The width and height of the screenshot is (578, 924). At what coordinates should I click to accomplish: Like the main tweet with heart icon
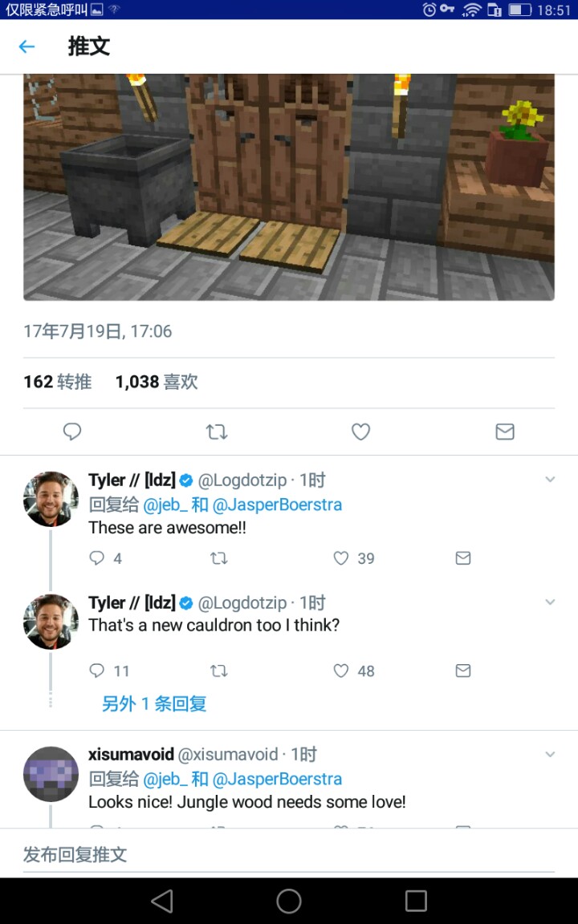coord(360,432)
